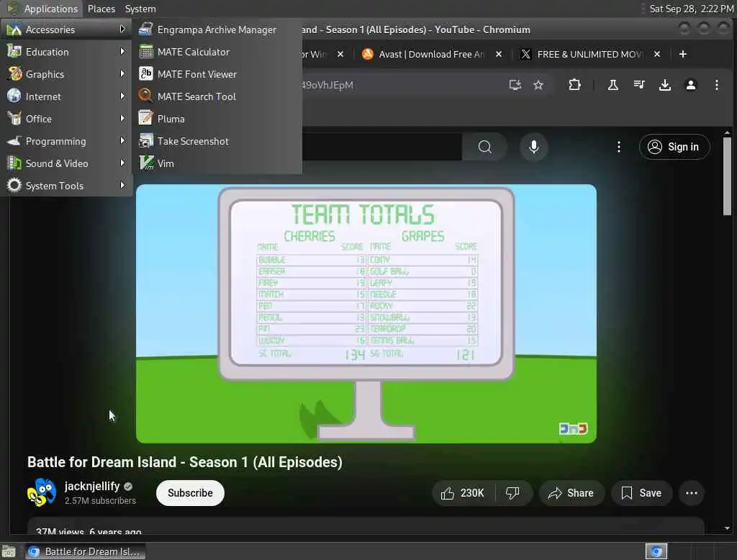This screenshot has height=560, width=737.
Task: Close the Avast tab
Action: 499,54
